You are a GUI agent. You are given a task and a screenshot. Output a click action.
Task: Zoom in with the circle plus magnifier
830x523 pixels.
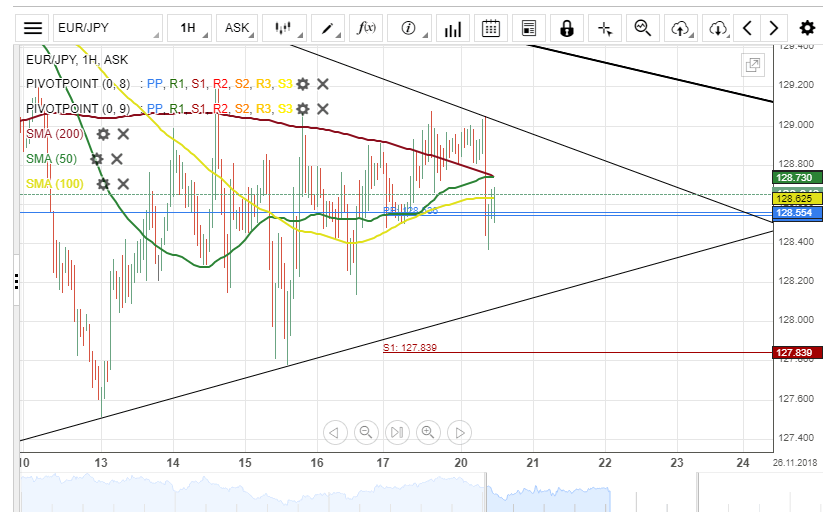coord(428,432)
